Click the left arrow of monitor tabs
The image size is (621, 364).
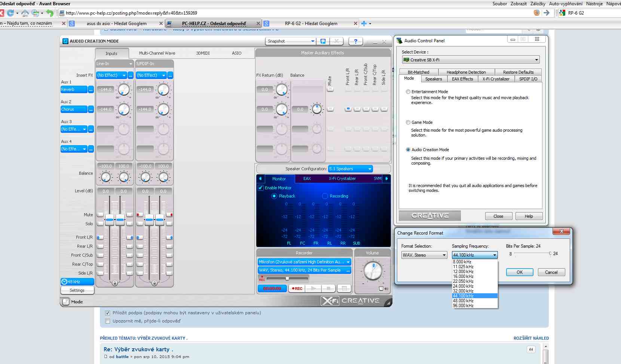pos(260,179)
